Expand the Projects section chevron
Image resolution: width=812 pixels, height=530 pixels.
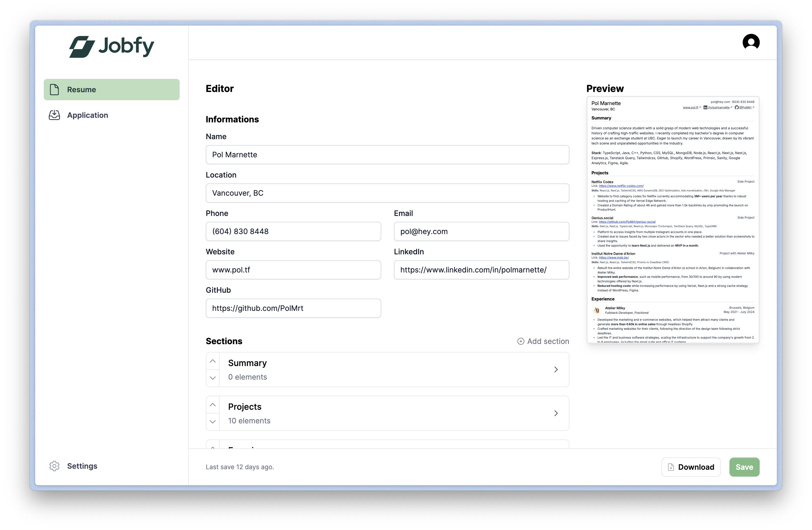[556, 413]
